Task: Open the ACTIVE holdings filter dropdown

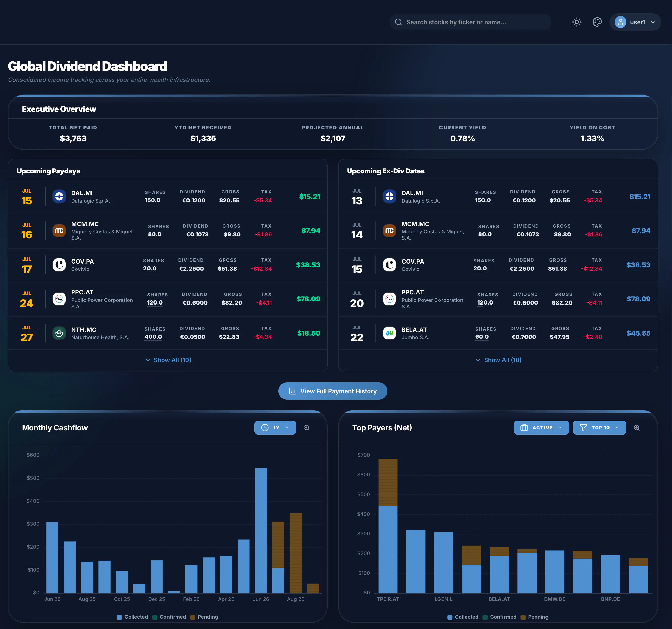Action: pyautogui.click(x=541, y=428)
